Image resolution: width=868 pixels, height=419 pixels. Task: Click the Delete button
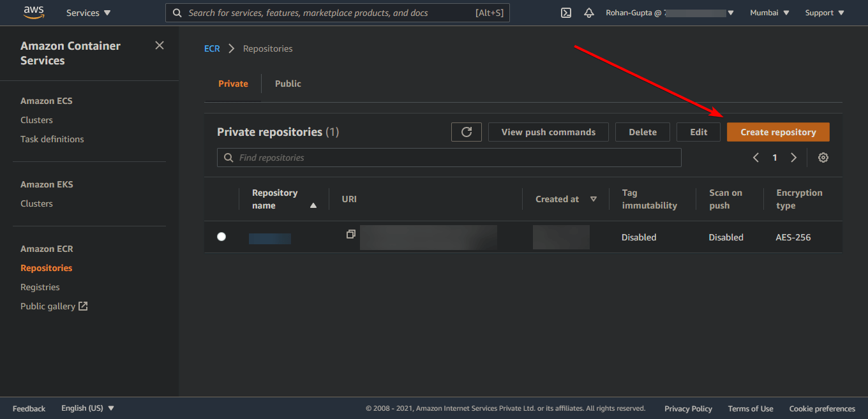pos(643,132)
